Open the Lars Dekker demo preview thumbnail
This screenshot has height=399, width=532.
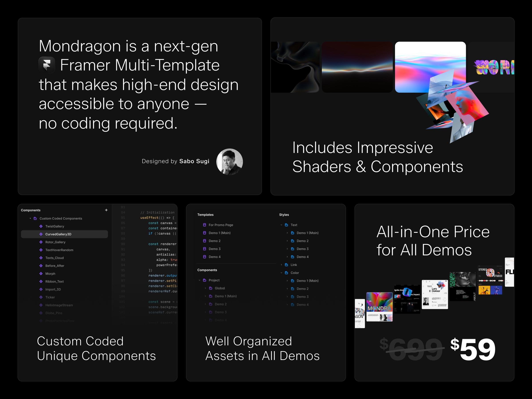(435, 294)
